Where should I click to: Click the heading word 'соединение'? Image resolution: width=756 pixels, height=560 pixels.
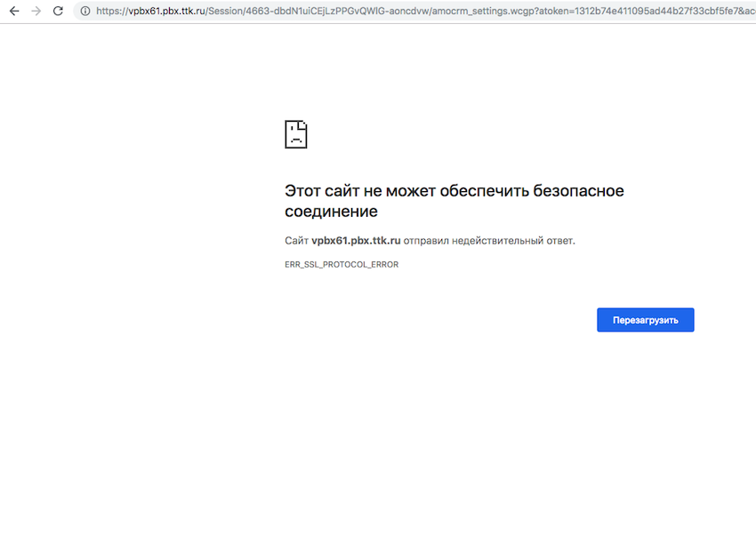click(331, 212)
